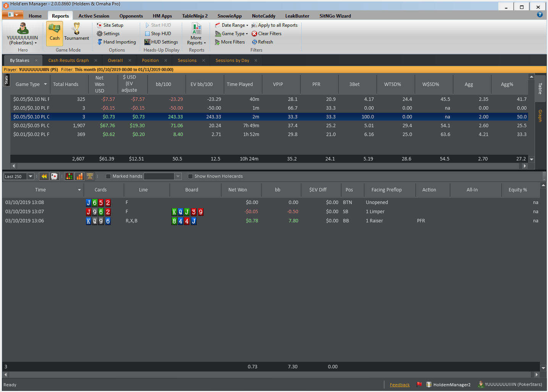Open the Settings options
This screenshot has width=548, height=392.
point(108,34)
